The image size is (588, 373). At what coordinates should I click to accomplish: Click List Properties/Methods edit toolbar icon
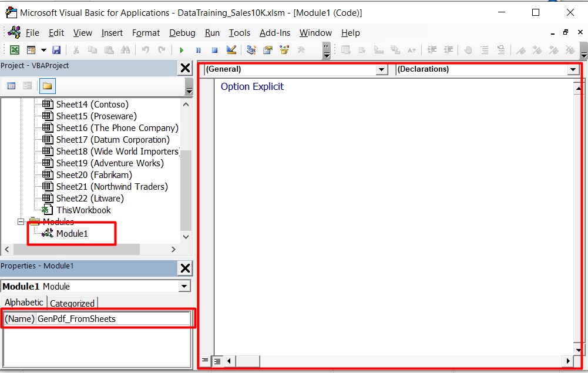346,50
